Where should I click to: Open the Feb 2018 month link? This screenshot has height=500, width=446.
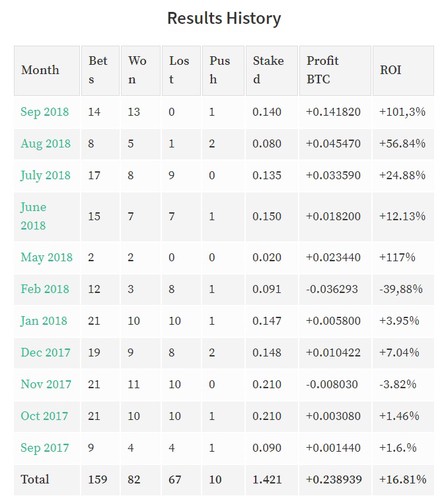pos(45,289)
